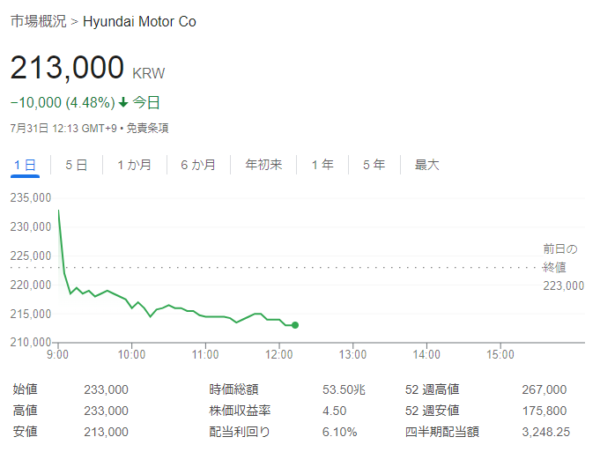The width and height of the screenshot is (600, 452).
Task: Click the 12:00 label on time axis
Action: [x=279, y=354]
